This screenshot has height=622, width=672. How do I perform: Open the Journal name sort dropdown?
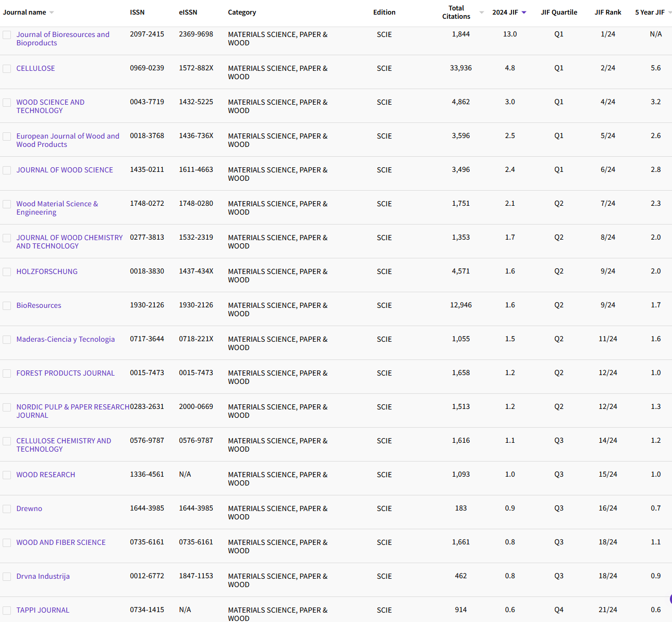pos(51,12)
